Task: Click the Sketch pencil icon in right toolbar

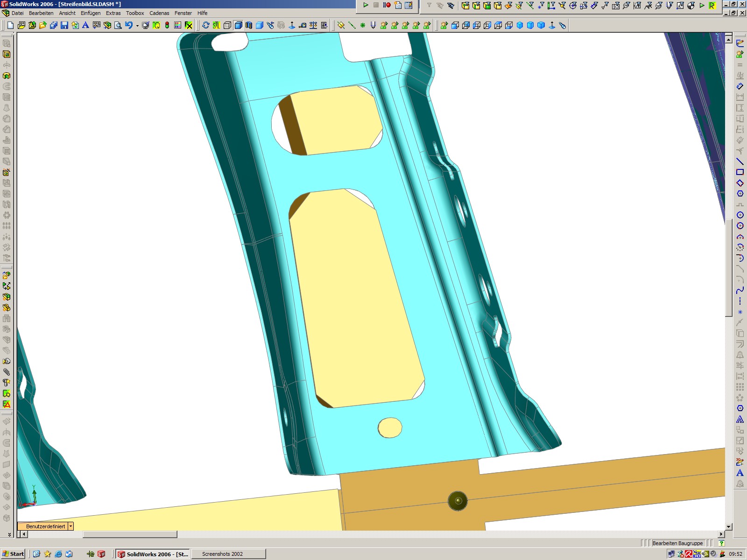Action: coord(740,43)
